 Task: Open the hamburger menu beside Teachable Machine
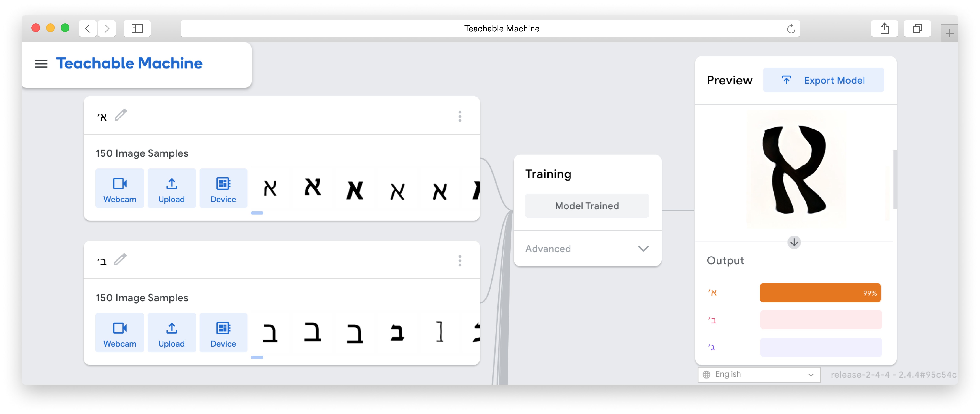(41, 64)
